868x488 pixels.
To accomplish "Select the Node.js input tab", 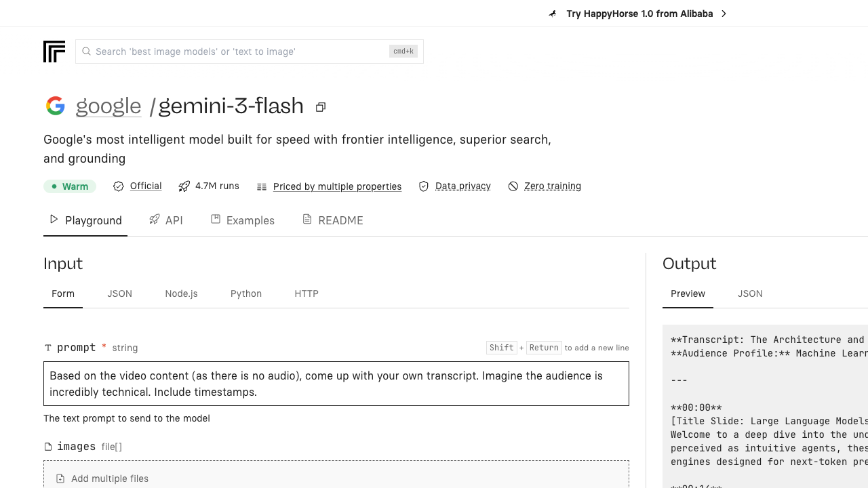I will click(181, 294).
